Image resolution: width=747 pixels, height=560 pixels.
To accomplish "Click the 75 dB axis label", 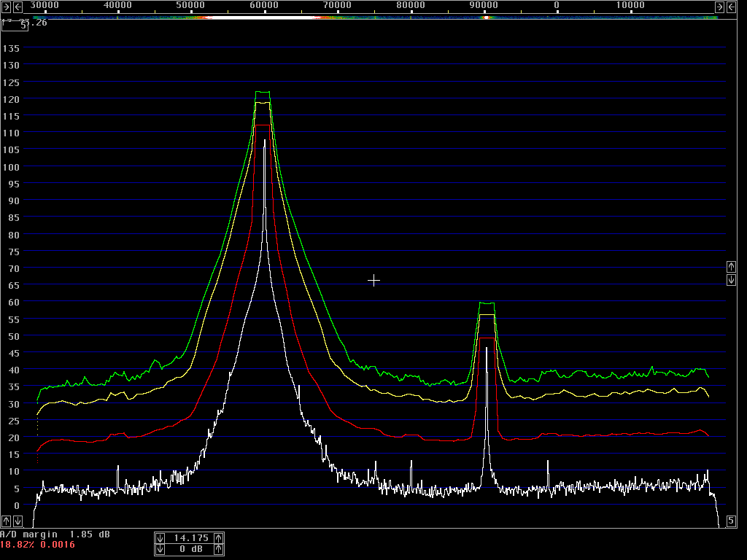I will point(14,252).
